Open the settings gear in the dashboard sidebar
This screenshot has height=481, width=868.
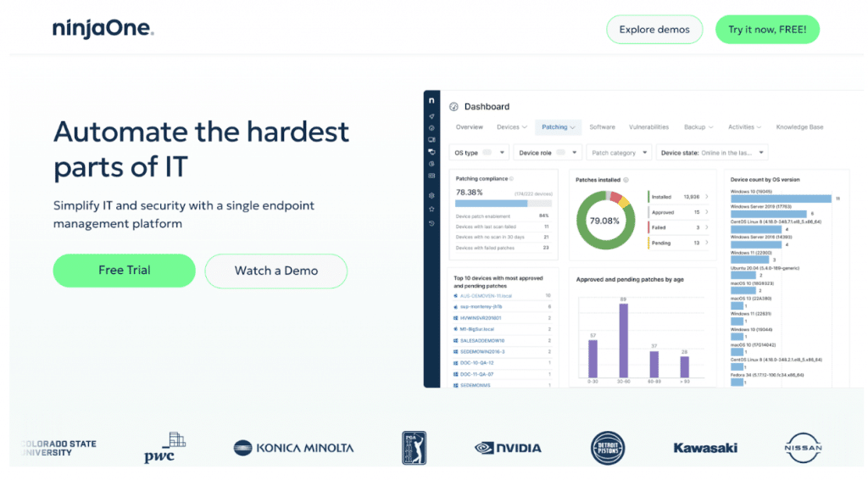pyautogui.click(x=431, y=195)
